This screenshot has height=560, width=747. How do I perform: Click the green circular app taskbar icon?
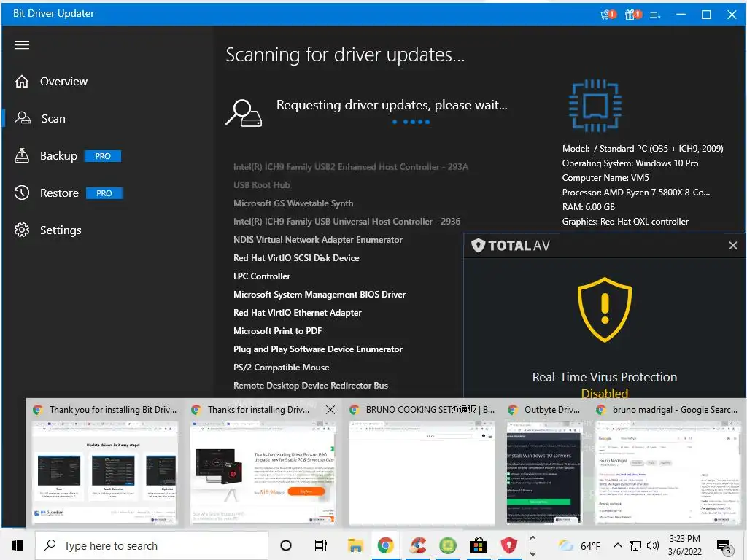click(448, 545)
